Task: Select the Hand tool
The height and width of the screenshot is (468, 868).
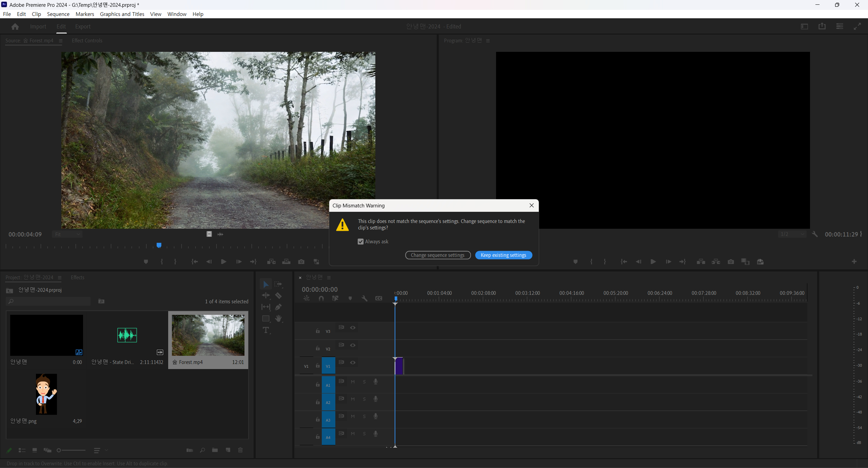Action: click(x=278, y=319)
